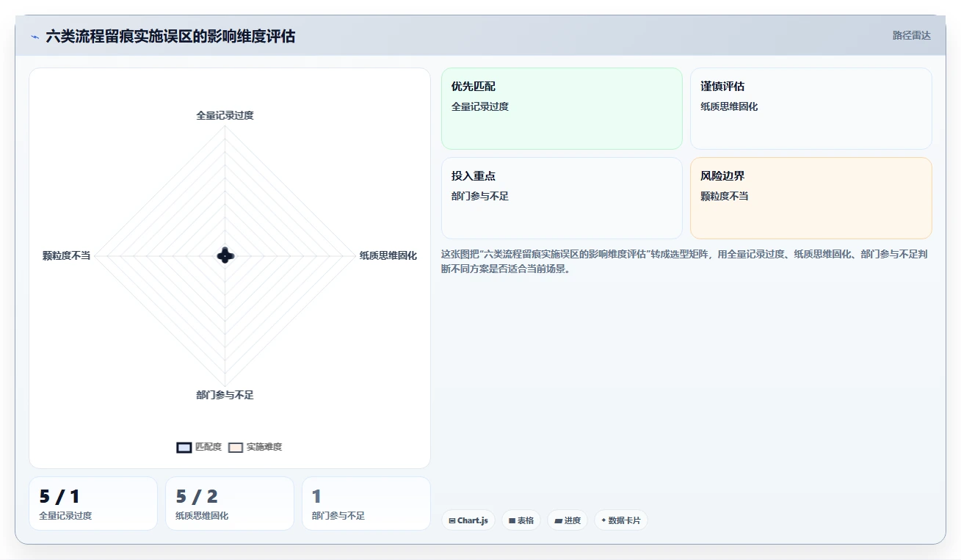This screenshot has height=560, width=961.
Task: Toggle the 匹配度 legend swatch
Action: pyautogui.click(x=184, y=447)
